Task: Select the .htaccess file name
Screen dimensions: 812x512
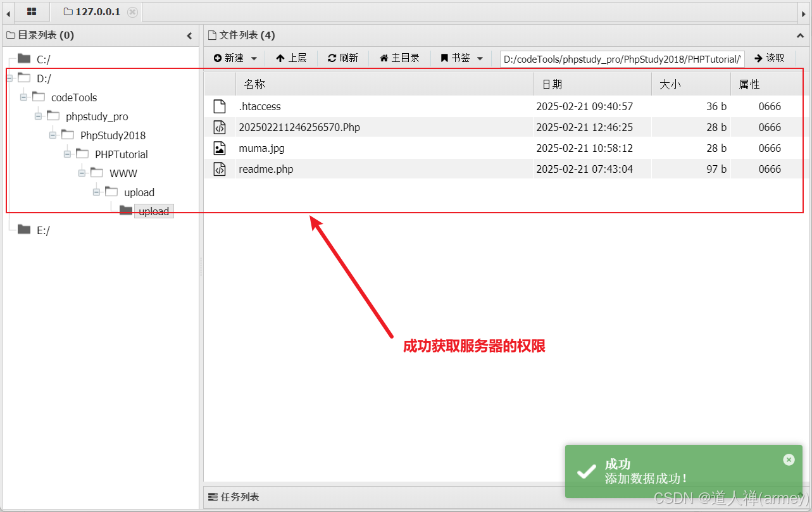Action: (259, 106)
